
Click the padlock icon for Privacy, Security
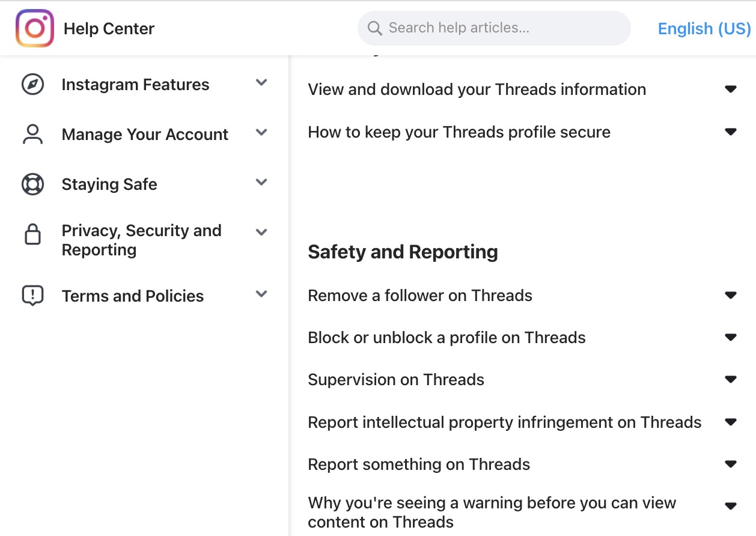click(32, 234)
